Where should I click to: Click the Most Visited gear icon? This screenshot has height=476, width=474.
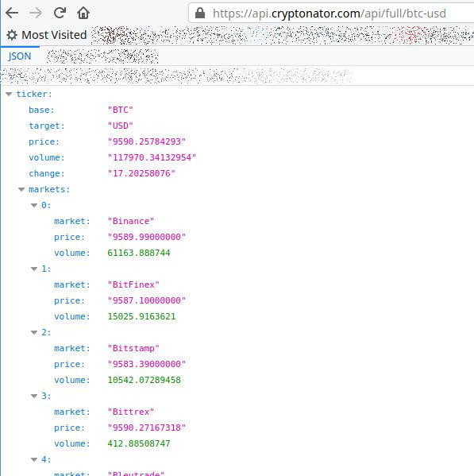[12, 35]
